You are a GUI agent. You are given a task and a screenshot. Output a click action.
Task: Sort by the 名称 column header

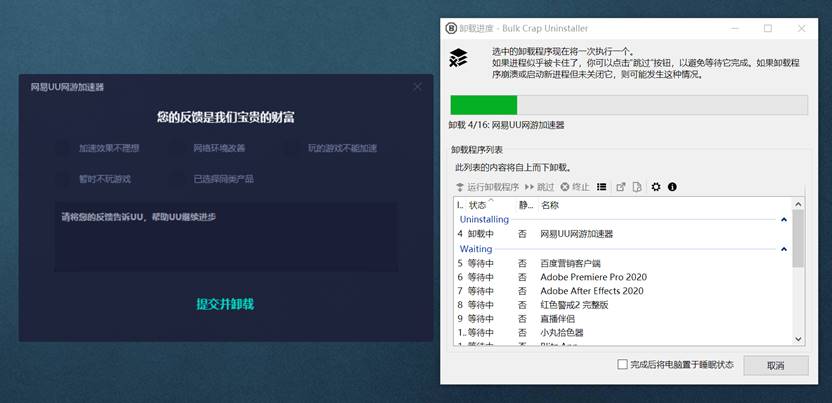(550, 205)
